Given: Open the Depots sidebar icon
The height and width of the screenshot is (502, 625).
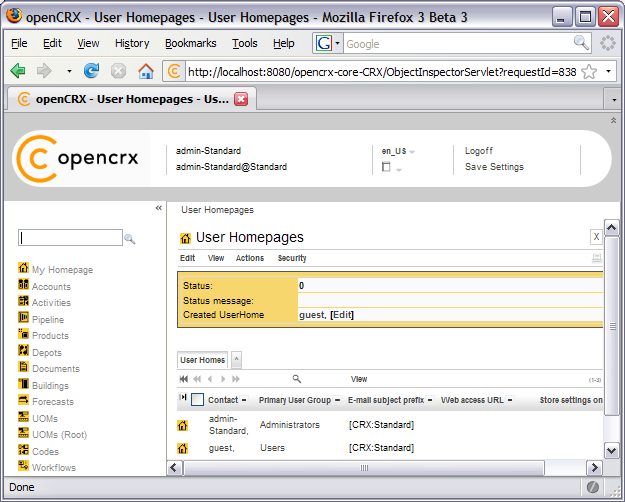Looking at the screenshot, I should click(x=24, y=350).
